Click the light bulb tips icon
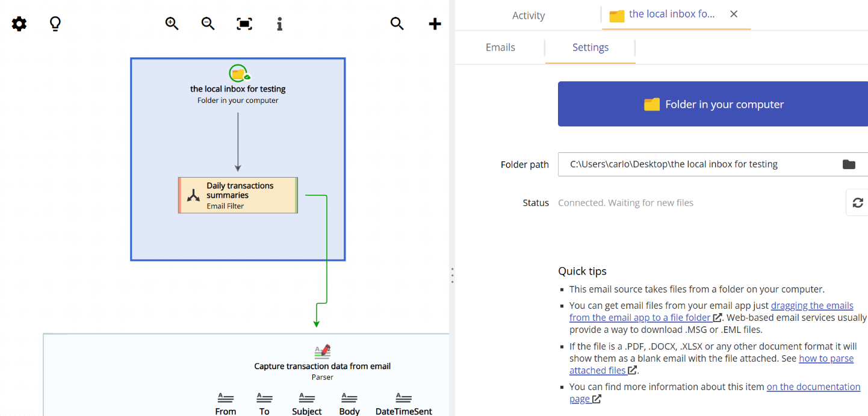The height and width of the screenshot is (416, 868). [55, 23]
